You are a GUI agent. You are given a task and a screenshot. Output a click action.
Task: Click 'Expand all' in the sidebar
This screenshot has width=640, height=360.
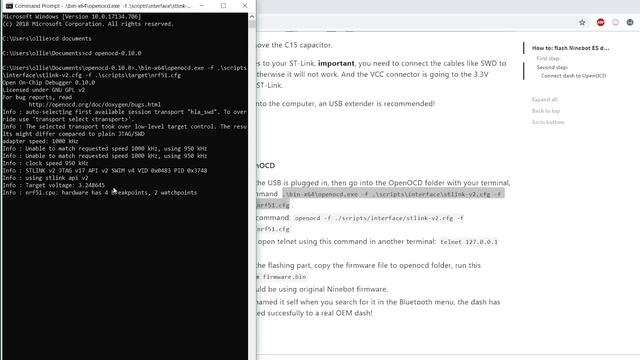[x=544, y=100]
